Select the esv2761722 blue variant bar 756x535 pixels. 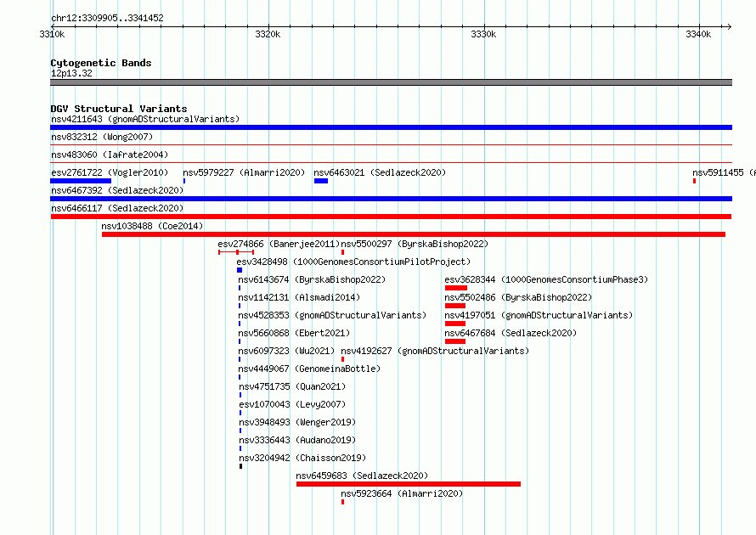81,181
